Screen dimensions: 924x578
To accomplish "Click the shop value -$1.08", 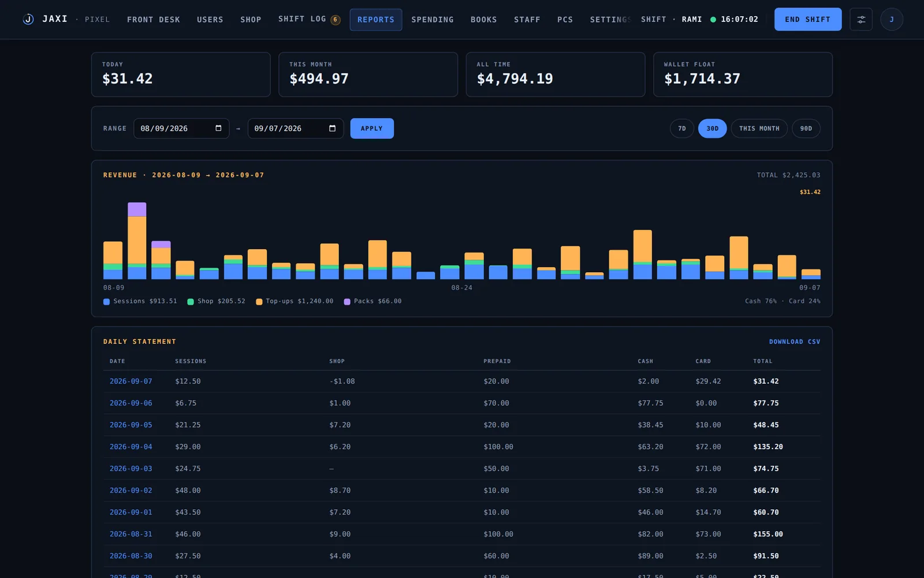I will 342,381.
